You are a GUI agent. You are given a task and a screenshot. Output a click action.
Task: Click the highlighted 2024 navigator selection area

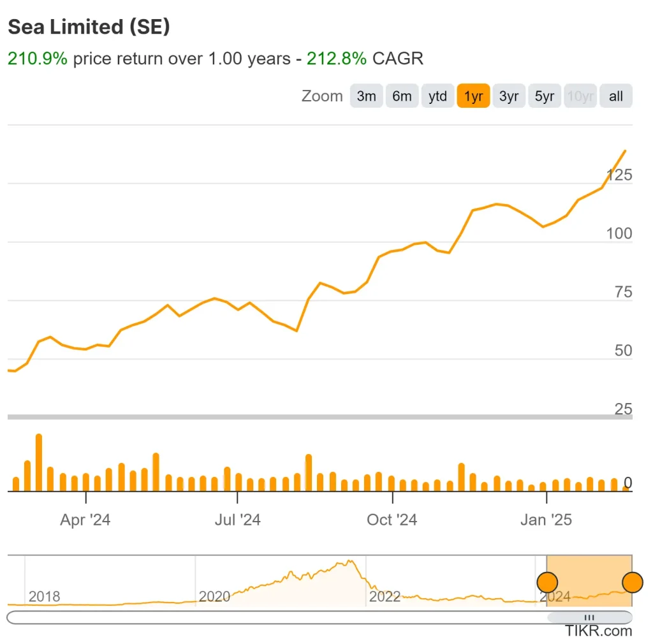[x=589, y=580]
